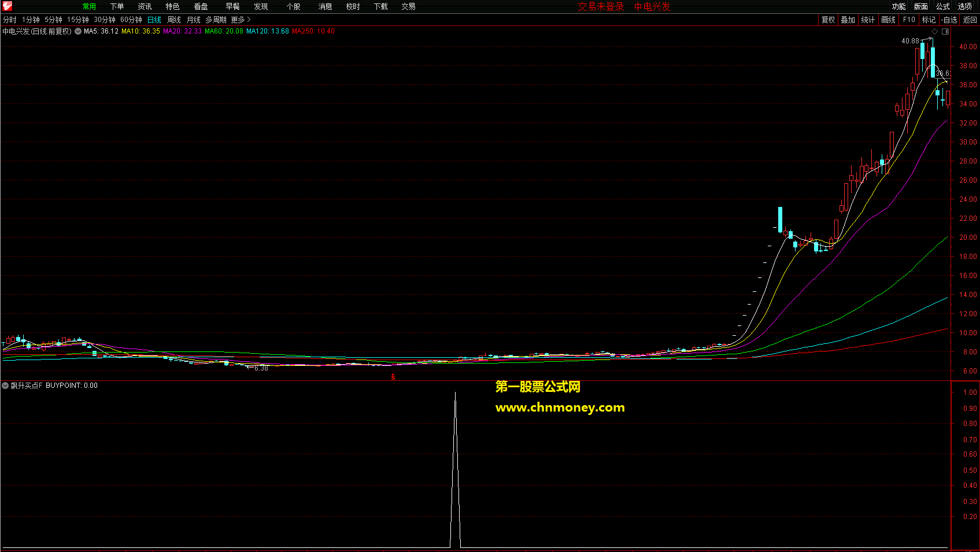Switch to 分时 chart tab
Viewport: 980px width, 552px height.
click(10, 20)
